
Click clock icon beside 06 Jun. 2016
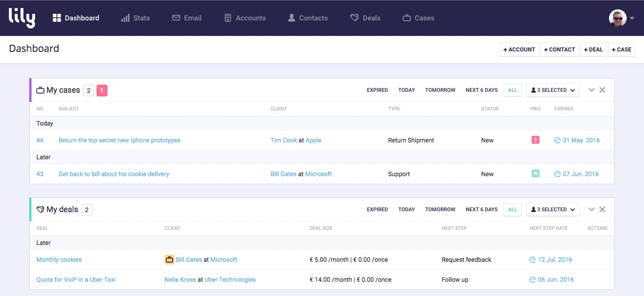point(533,280)
